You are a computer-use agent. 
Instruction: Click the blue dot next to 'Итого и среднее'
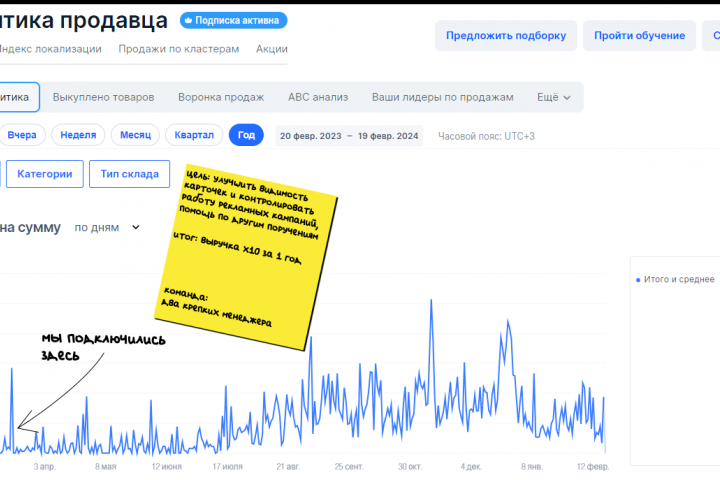[x=638, y=280]
